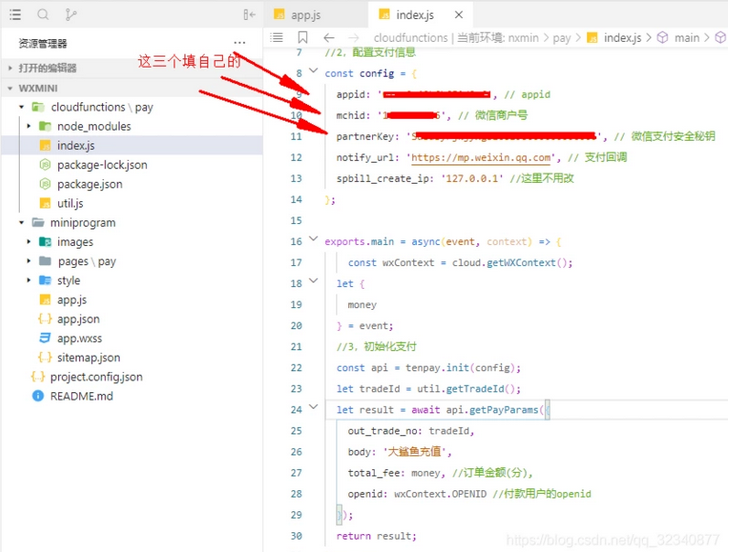Expand the style folder
735x552 pixels.
(29, 280)
